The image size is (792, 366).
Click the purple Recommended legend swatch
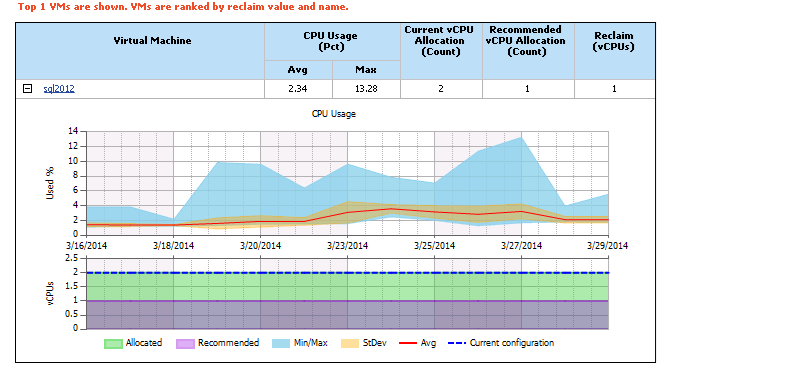pos(185,344)
